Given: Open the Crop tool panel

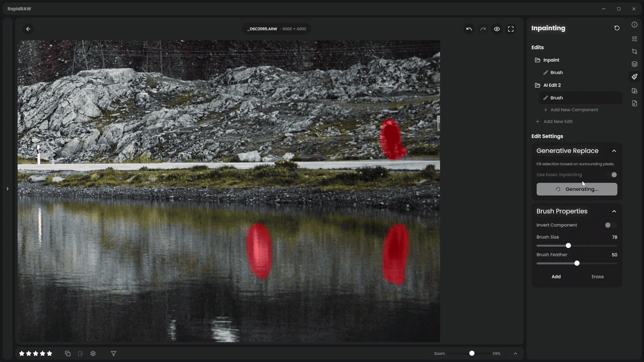Looking at the screenshot, I should (634, 51).
